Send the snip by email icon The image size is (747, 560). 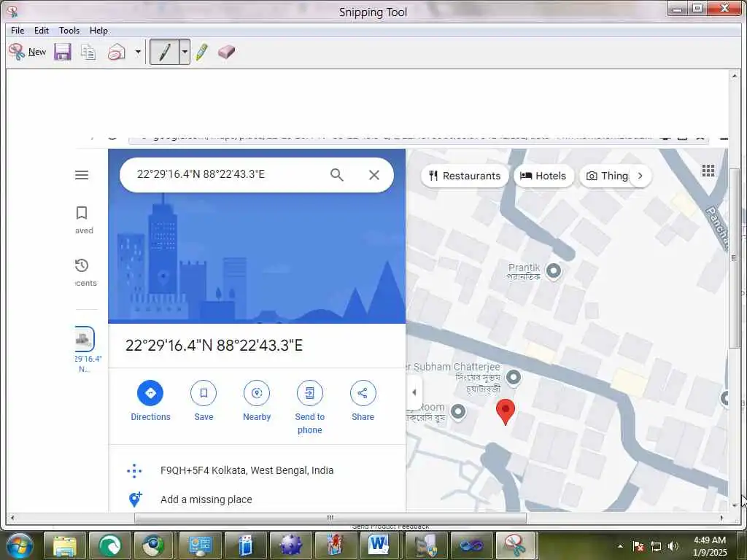(116, 52)
